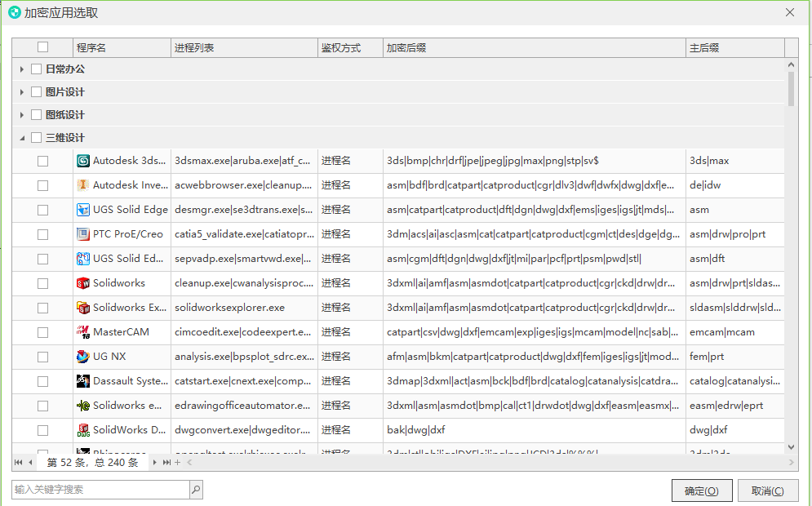Expand the 图片设计 category group

click(x=22, y=92)
